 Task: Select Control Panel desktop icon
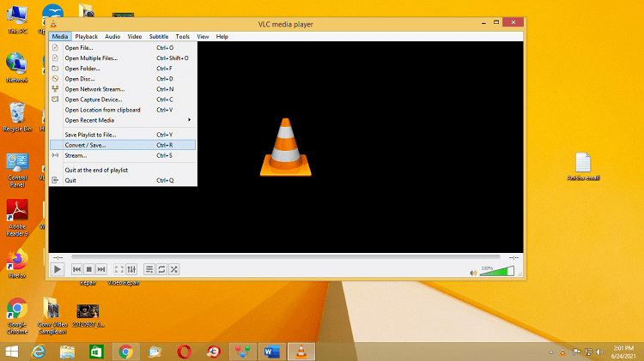click(x=17, y=170)
